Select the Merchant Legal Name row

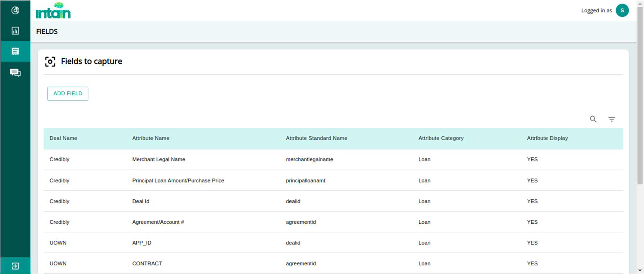coord(159,159)
